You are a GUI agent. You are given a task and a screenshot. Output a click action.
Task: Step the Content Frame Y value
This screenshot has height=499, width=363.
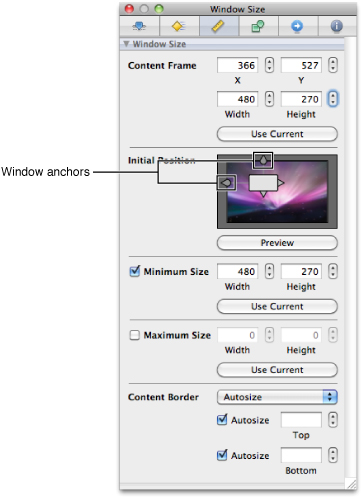pos(333,65)
